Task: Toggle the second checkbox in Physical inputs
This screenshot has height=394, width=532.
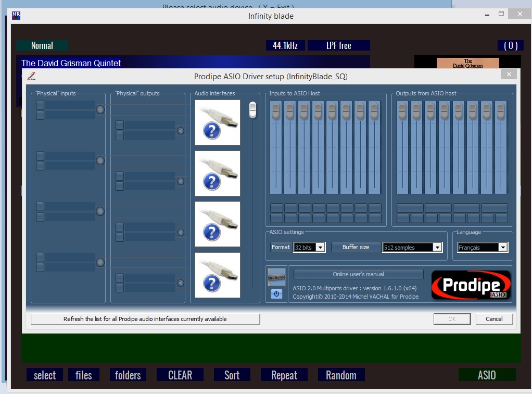Action: 40,115
